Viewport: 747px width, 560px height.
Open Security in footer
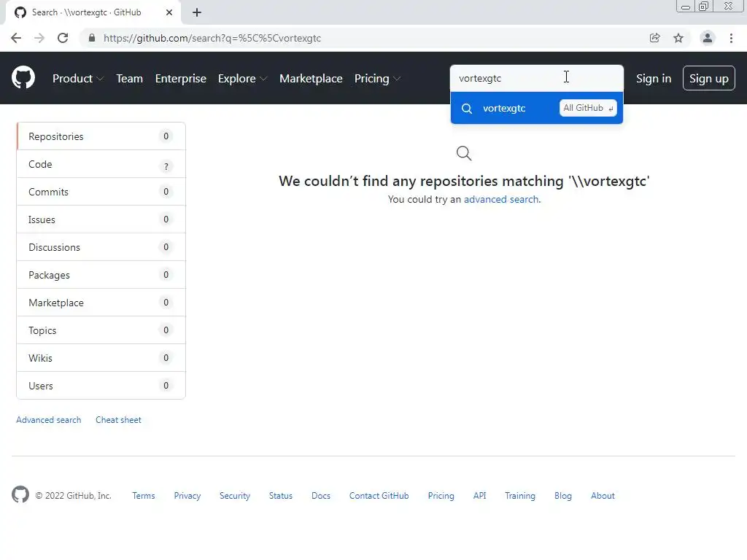[x=234, y=495]
